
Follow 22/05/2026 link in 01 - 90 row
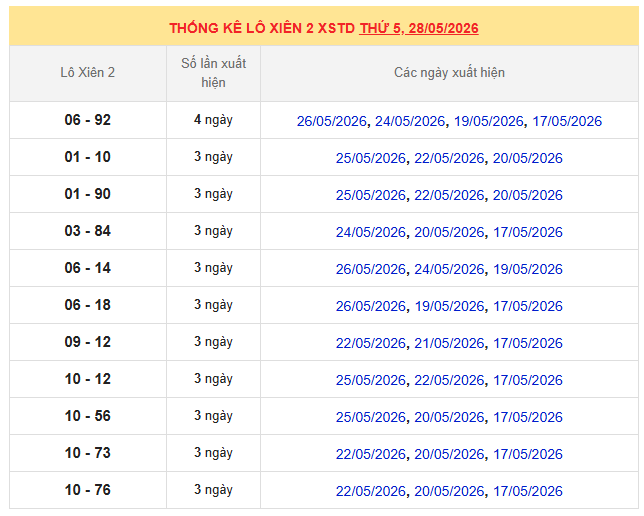pos(449,195)
